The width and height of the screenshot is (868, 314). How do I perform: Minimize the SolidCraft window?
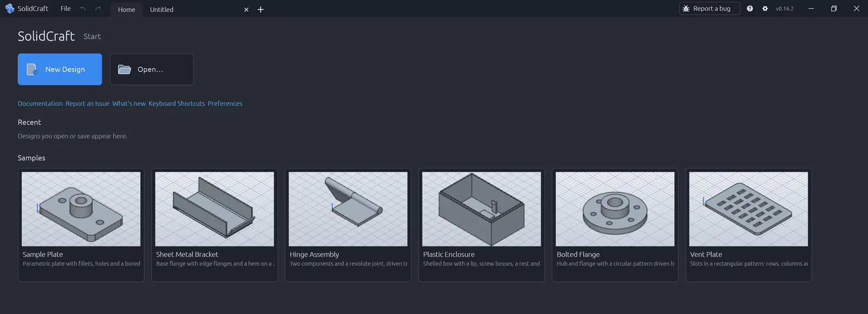[x=811, y=9]
